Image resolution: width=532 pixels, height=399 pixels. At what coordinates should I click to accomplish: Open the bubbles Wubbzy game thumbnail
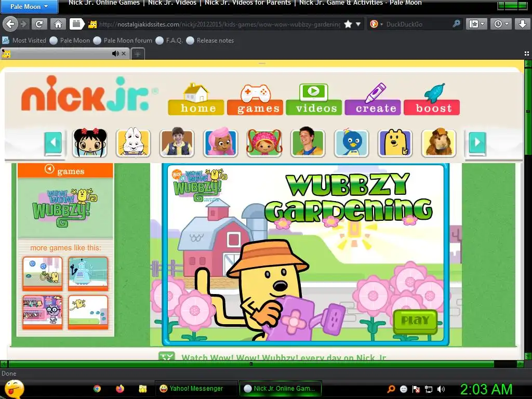(43, 274)
